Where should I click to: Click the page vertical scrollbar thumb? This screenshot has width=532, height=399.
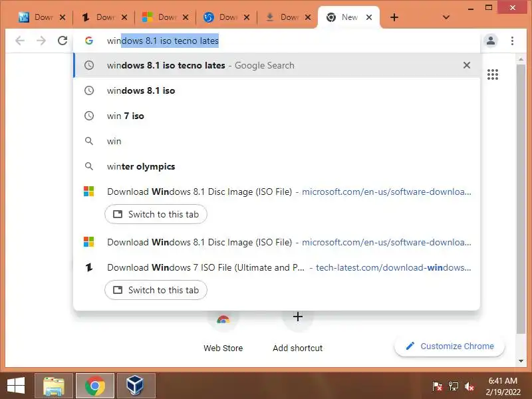pos(521,198)
